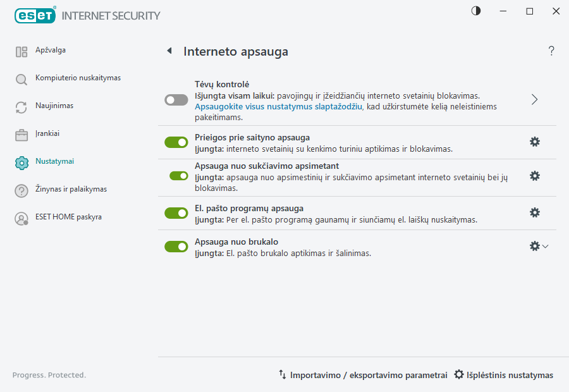Open Tėvų kontrolė details via right chevron
The height and width of the screenshot is (392, 569).
pyautogui.click(x=534, y=100)
